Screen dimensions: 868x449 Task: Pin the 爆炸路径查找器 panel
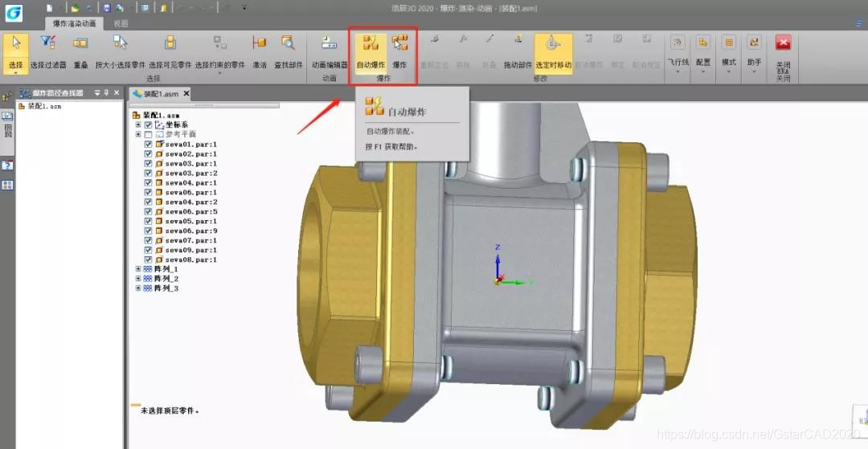pyautogui.click(x=106, y=93)
